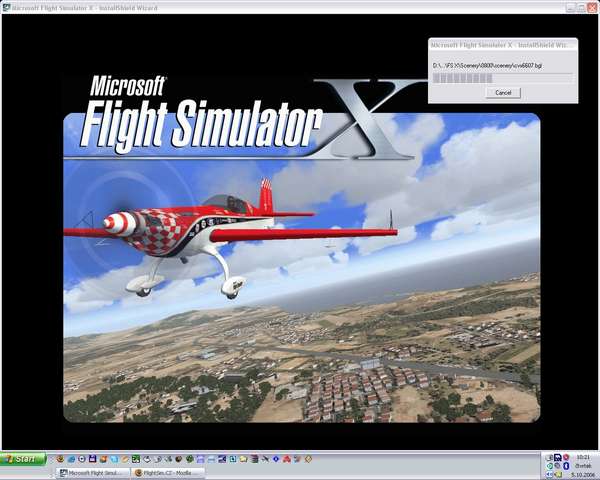Screen dimensions: 600x480
Task: Click the InstallShield progress dialog title bar
Action: pyautogui.click(x=503, y=45)
